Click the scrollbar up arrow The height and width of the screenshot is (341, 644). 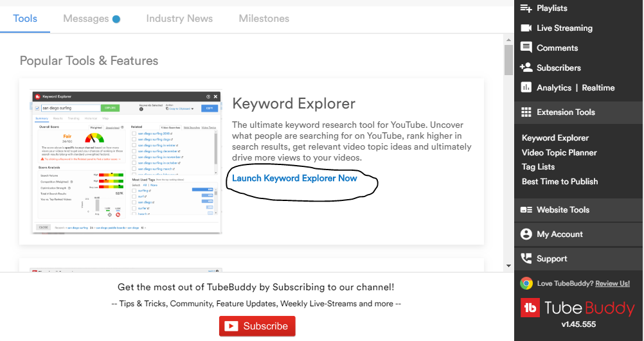click(x=508, y=40)
